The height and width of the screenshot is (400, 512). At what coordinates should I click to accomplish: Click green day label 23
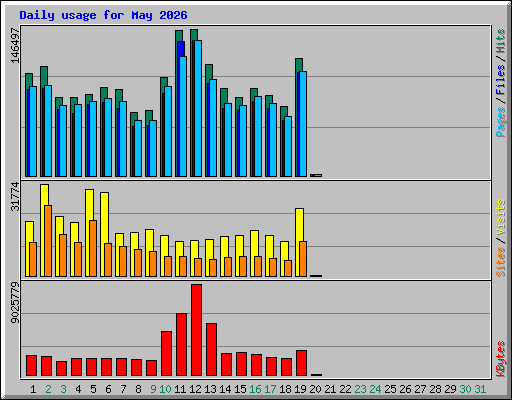[360, 389]
